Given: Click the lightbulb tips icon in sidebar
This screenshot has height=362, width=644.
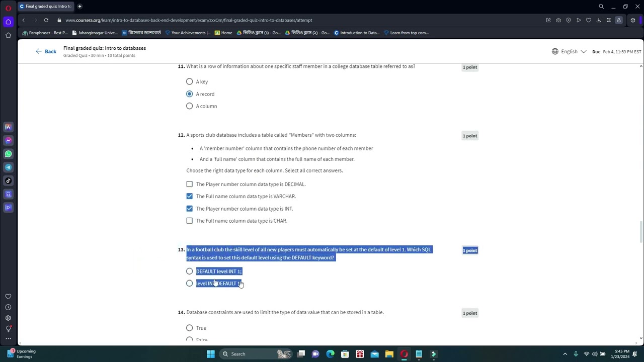Looking at the screenshot, I should coord(8,329).
